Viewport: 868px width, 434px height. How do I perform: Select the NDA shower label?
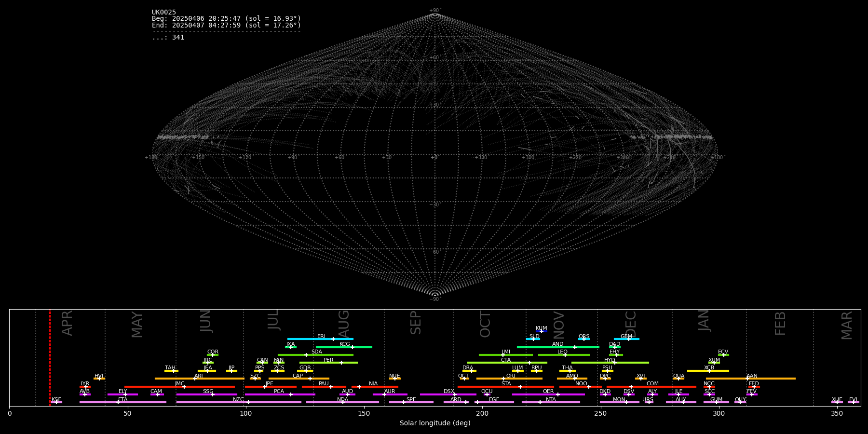[x=343, y=400]
